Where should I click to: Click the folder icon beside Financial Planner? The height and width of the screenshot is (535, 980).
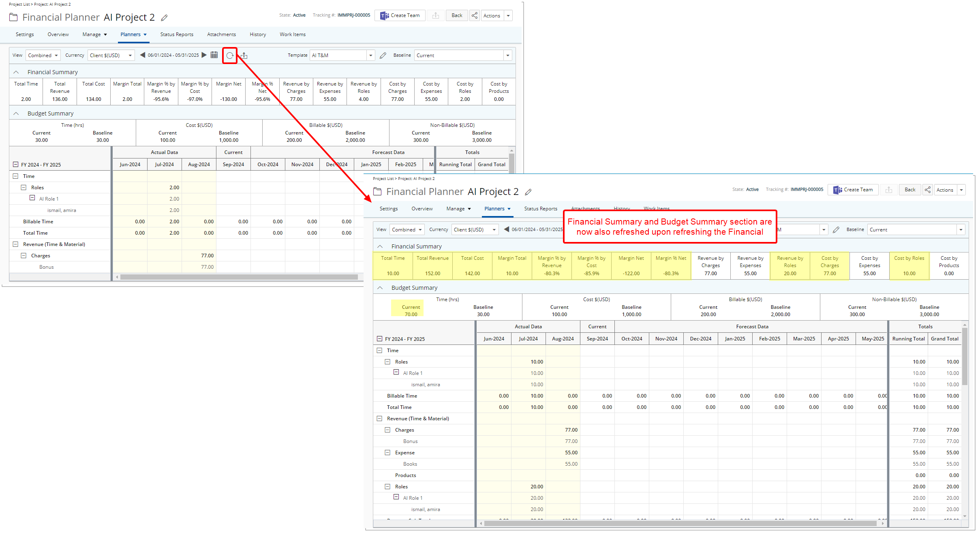pos(13,17)
